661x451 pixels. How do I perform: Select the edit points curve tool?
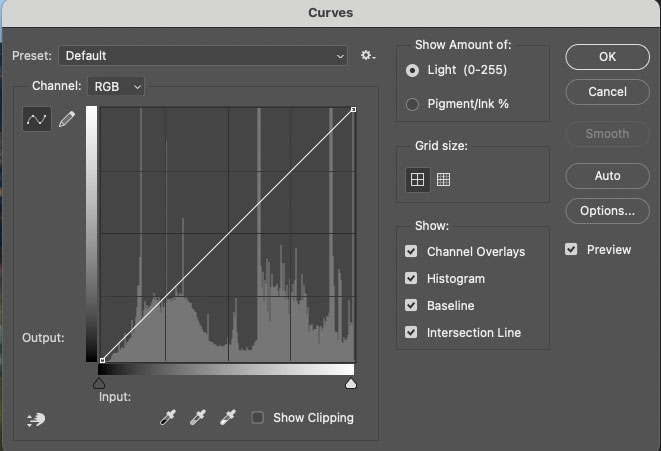pyautogui.click(x=37, y=119)
